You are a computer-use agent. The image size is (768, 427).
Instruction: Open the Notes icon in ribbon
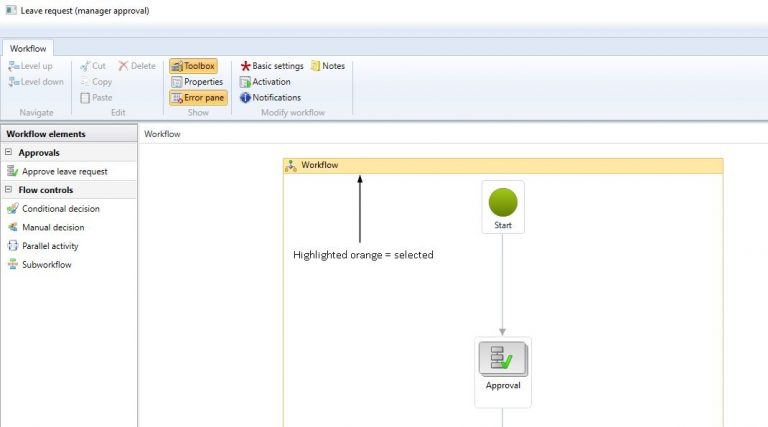[328, 66]
